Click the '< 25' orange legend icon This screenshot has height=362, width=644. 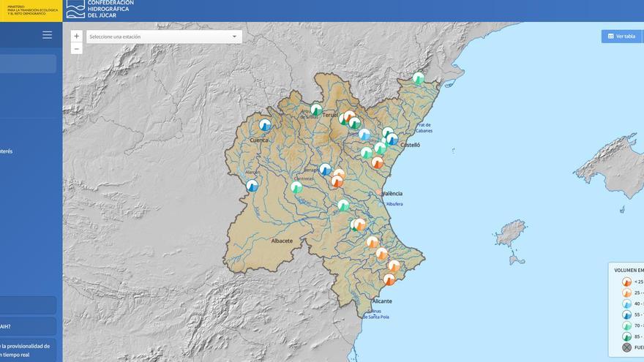pyautogui.click(x=626, y=282)
